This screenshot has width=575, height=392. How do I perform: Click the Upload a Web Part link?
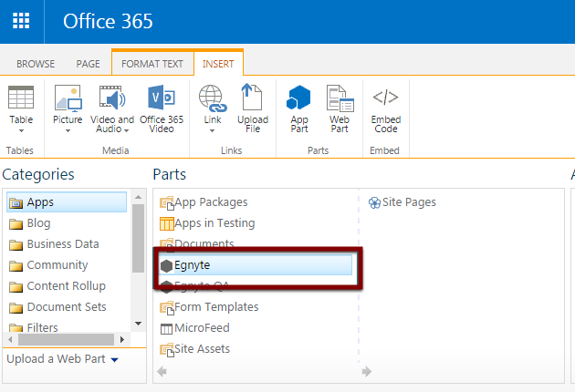point(56,358)
